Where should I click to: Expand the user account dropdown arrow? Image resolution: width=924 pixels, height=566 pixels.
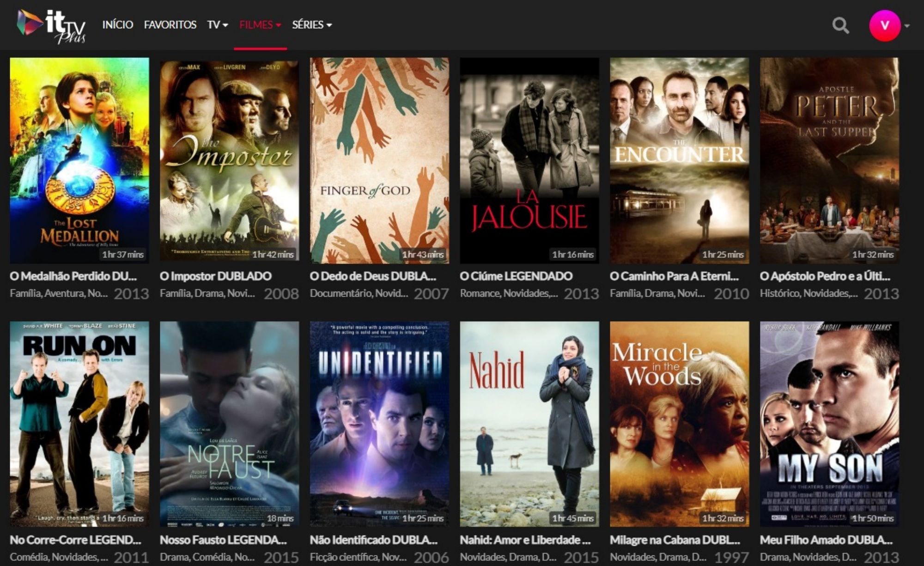click(x=907, y=26)
